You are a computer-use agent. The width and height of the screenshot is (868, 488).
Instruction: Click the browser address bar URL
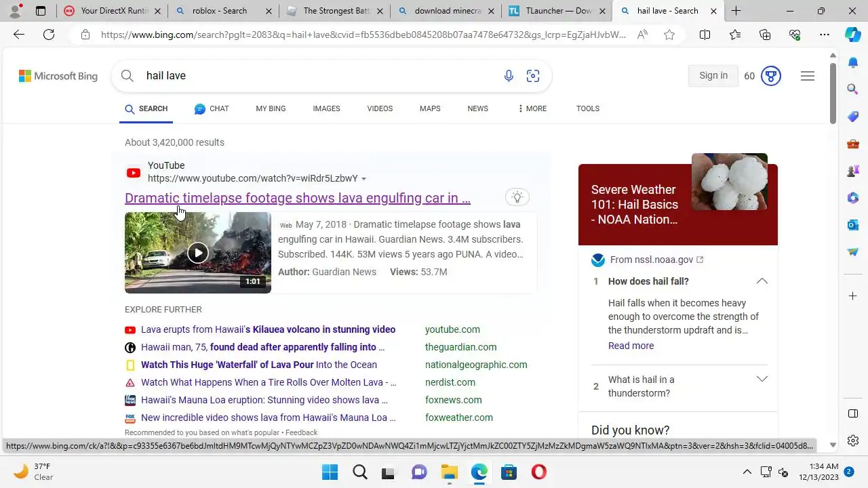[x=363, y=35]
